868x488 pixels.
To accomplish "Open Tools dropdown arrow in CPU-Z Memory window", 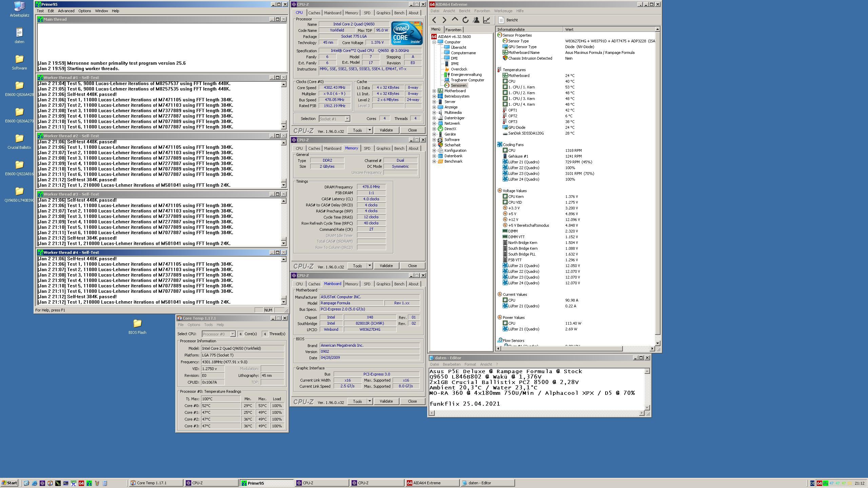I will pos(370,266).
